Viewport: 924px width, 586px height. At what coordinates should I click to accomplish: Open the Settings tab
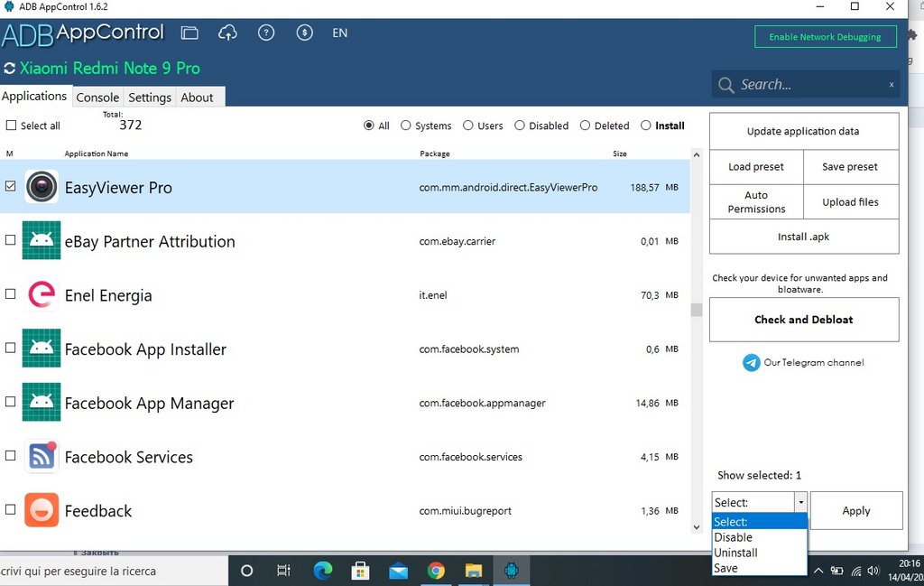pos(150,98)
